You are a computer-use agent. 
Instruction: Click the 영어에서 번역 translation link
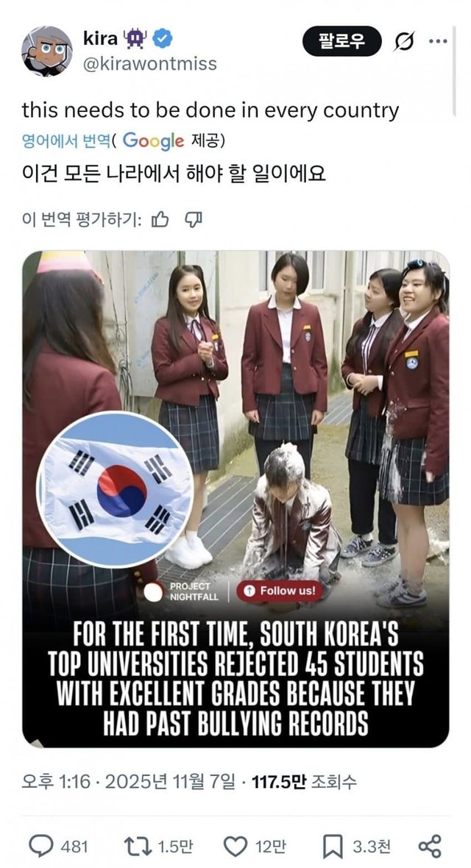click(65, 140)
